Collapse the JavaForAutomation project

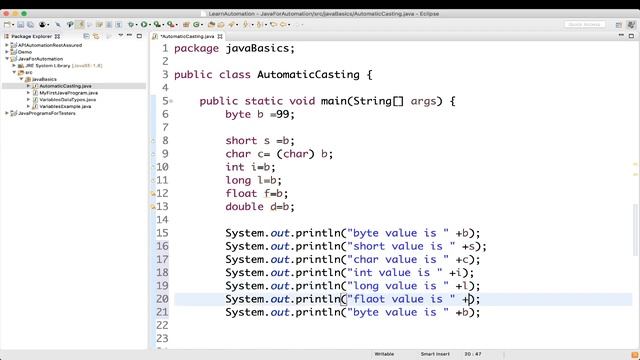tap(7, 59)
